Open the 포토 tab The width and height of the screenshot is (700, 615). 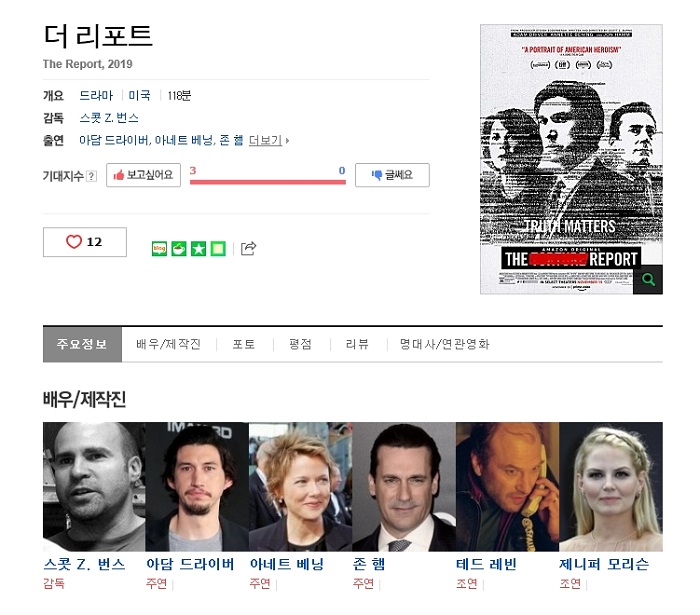244,344
